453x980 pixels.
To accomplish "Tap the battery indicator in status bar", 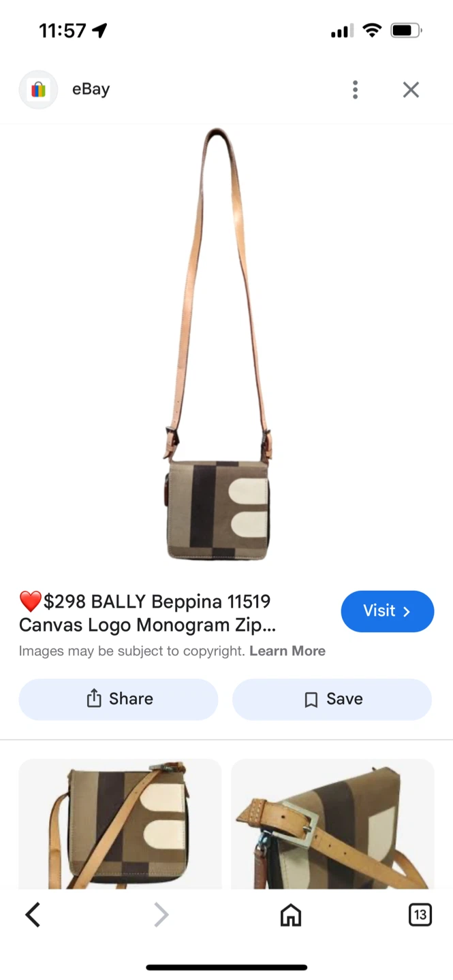I will pyautogui.click(x=406, y=31).
